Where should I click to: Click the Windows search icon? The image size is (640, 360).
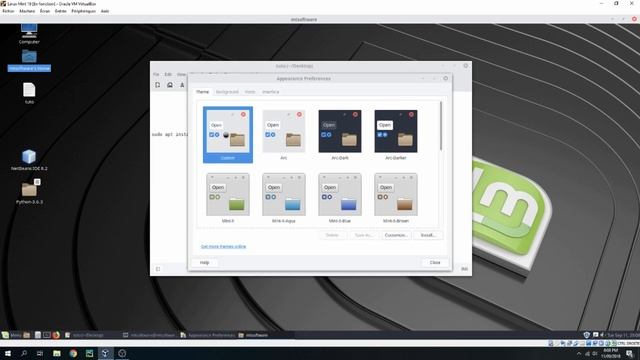[24, 353]
